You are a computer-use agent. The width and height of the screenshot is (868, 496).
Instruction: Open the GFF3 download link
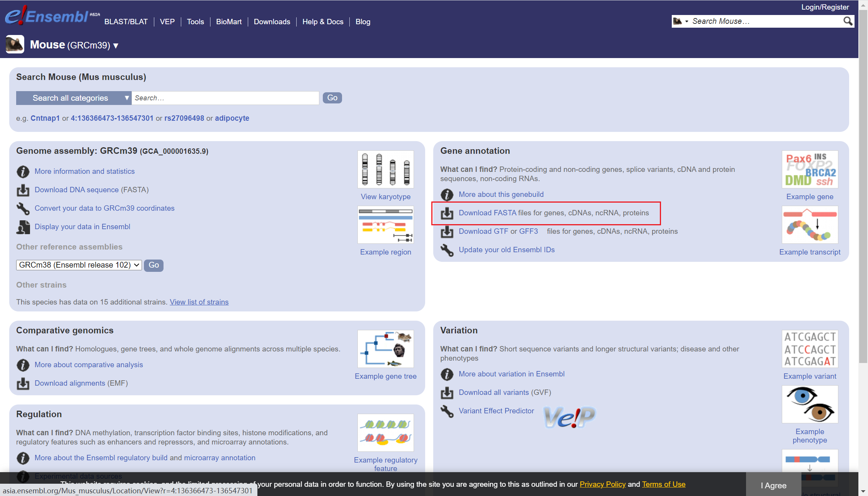[x=529, y=231]
